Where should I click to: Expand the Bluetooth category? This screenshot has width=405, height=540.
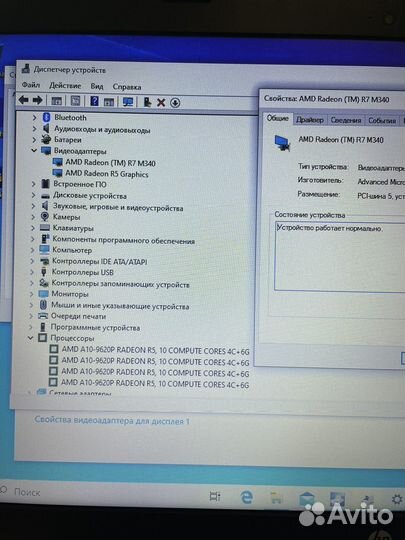click(x=34, y=117)
